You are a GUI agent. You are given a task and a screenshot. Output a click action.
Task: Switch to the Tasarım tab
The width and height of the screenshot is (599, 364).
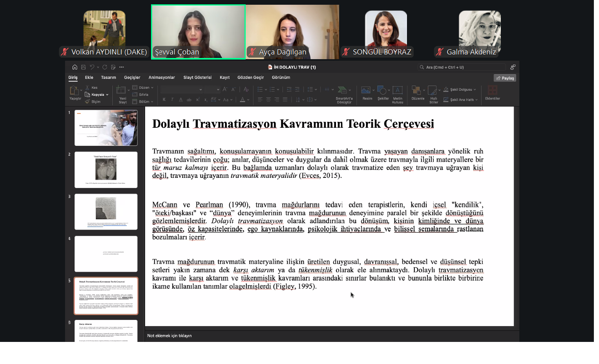[108, 77]
